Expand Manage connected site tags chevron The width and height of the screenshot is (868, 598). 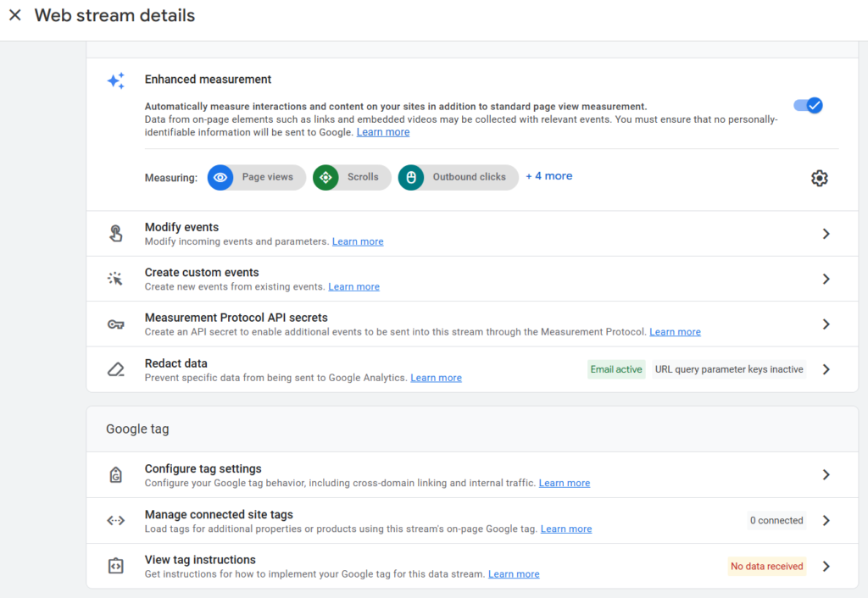pos(826,521)
